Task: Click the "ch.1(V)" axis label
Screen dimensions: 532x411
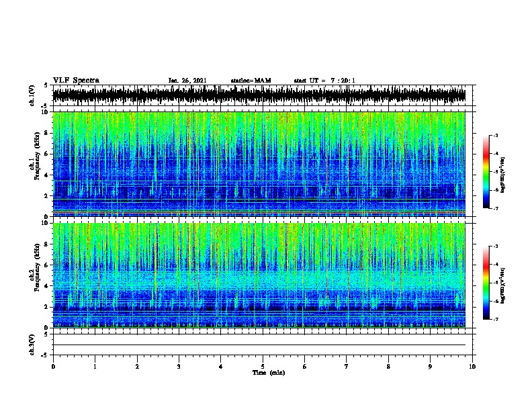Action: [32, 95]
